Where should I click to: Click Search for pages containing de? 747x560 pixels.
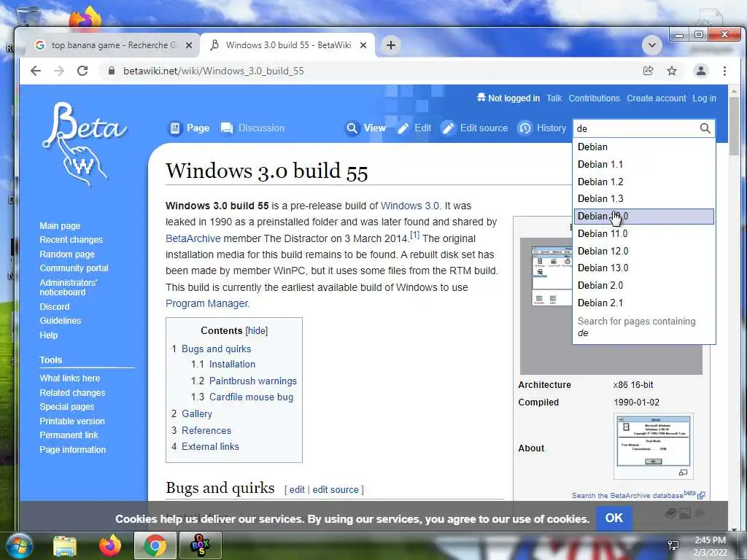click(643, 327)
